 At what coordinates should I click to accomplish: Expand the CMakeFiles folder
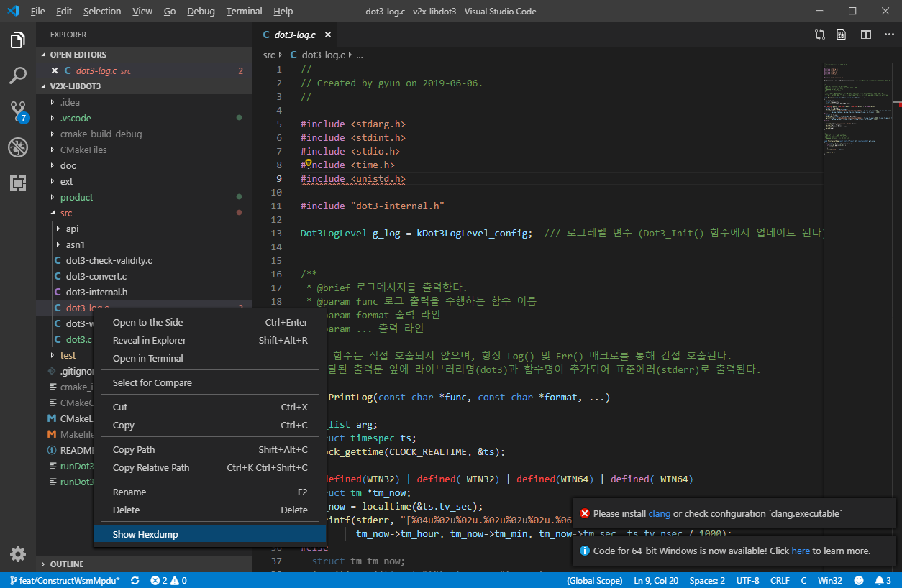coord(144,150)
